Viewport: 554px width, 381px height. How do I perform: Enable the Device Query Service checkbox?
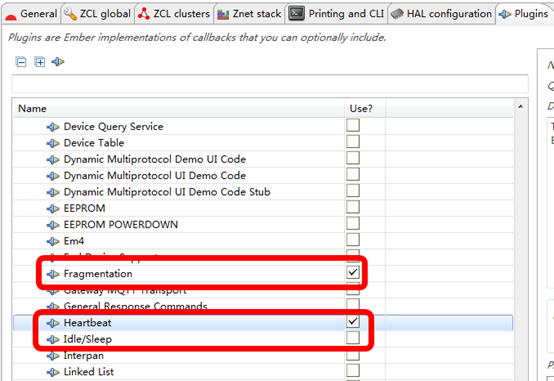(x=353, y=125)
